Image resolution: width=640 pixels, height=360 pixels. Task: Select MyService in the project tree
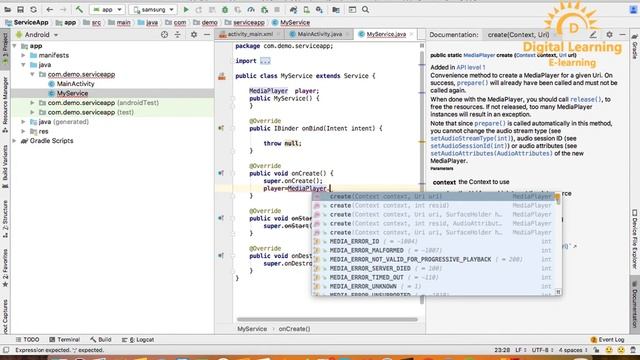(x=72, y=93)
